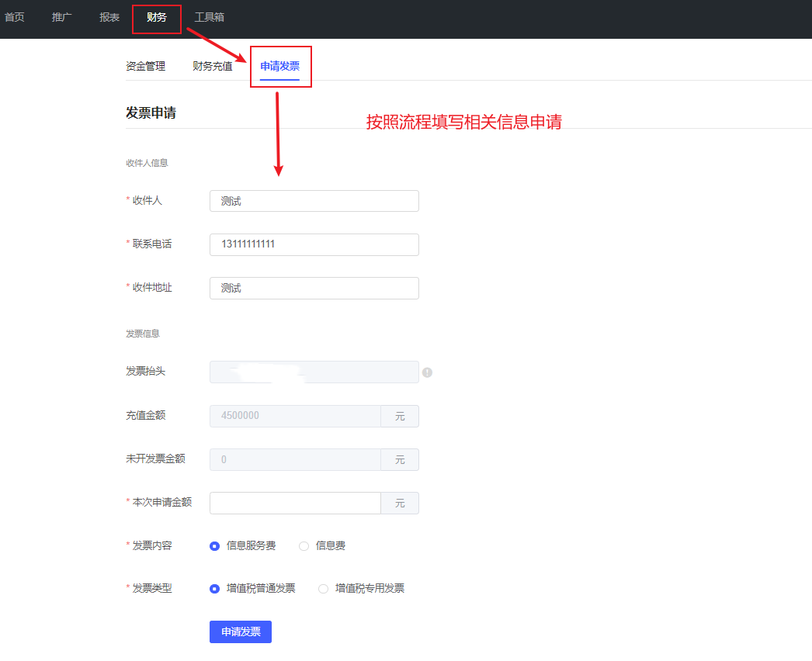Select the 信息服务费 radio option
This screenshot has height=661, width=812.
click(215, 546)
